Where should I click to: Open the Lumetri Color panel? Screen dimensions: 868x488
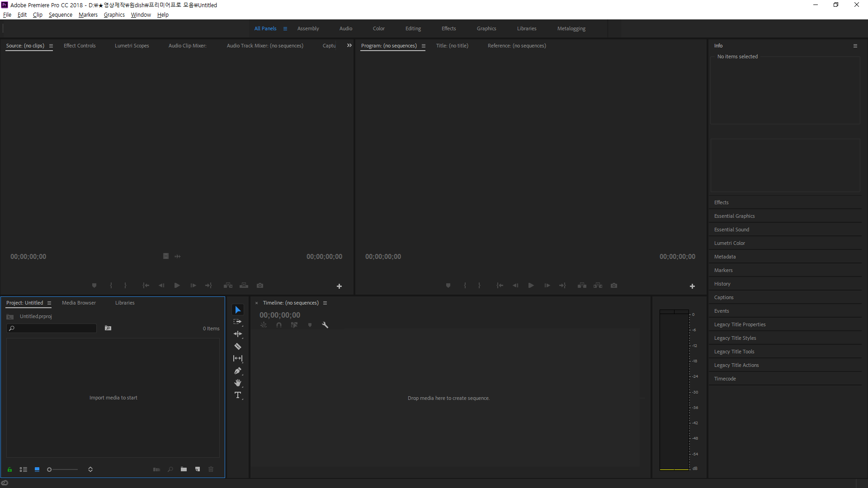[x=729, y=243]
